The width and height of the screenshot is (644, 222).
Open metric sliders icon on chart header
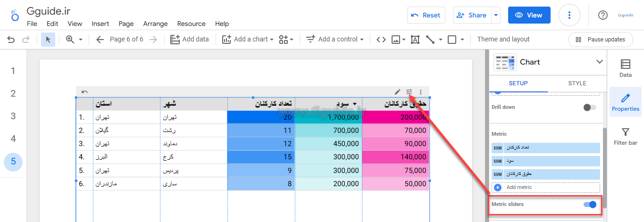pos(409,92)
